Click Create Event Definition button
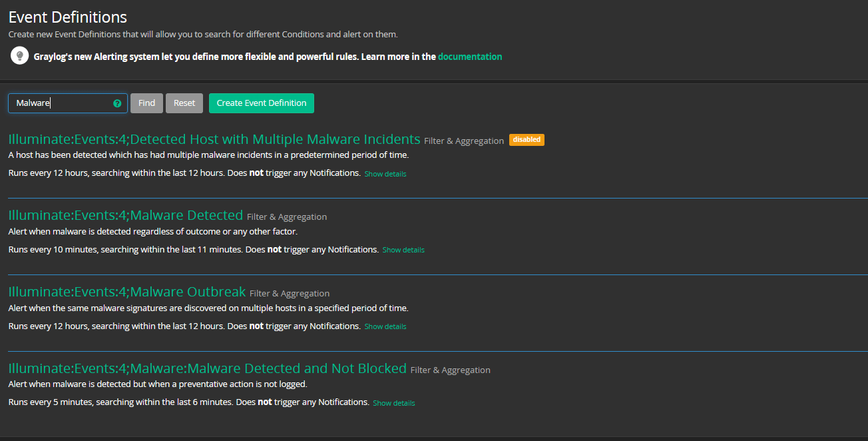Image resolution: width=868 pixels, height=441 pixels. (262, 103)
